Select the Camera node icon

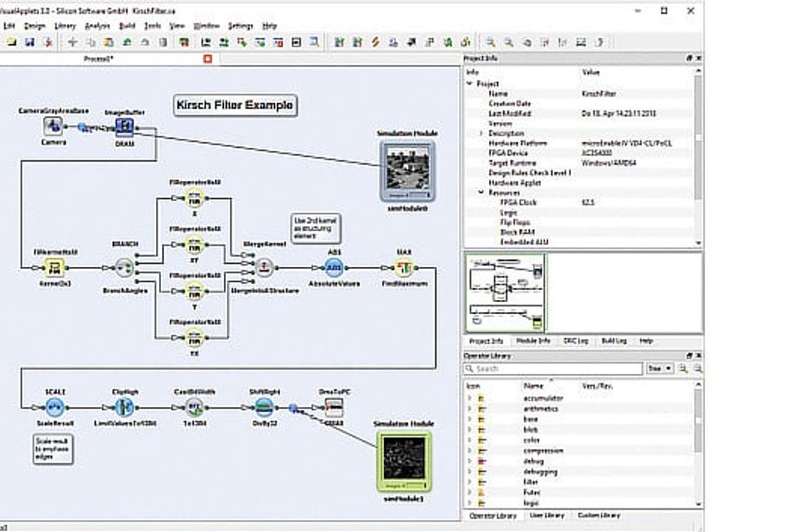[x=53, y=126]
